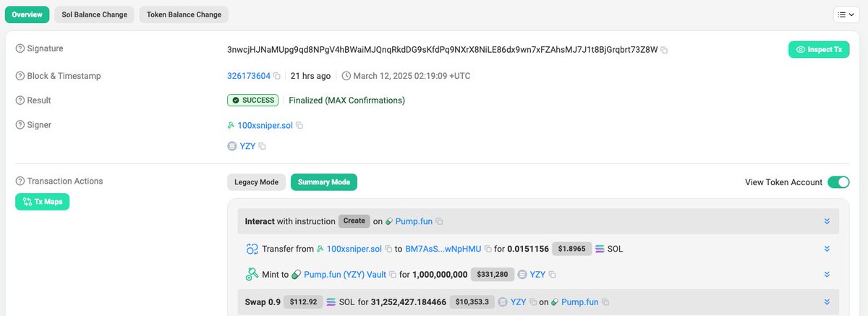Viewport: 868px width, 316px height.
Task: Click 'Finalized (MAX Confirmations)' text
Action: pos(347,101)
